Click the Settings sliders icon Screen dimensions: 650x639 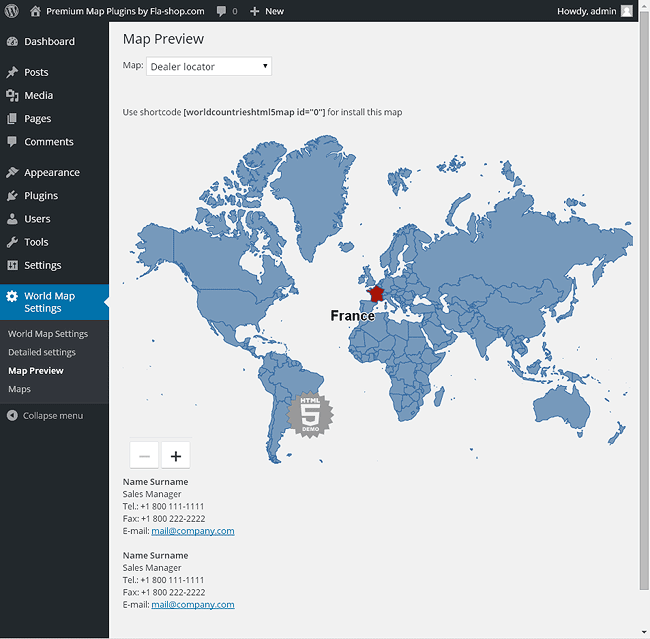click(x=12, y=265)
